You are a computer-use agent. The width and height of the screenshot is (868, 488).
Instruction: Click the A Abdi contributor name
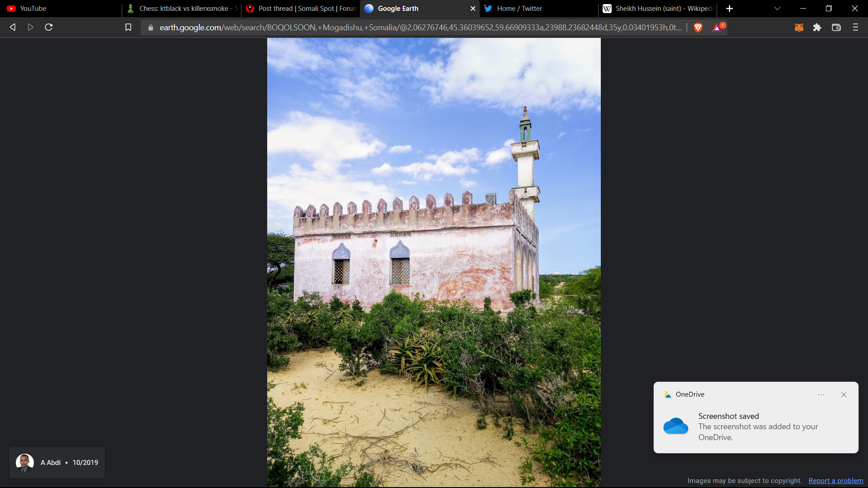51,463
